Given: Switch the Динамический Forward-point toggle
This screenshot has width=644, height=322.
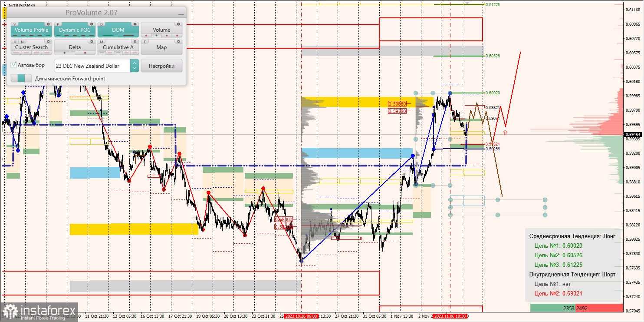Looking at the screenshot, I should click(21, 78).
